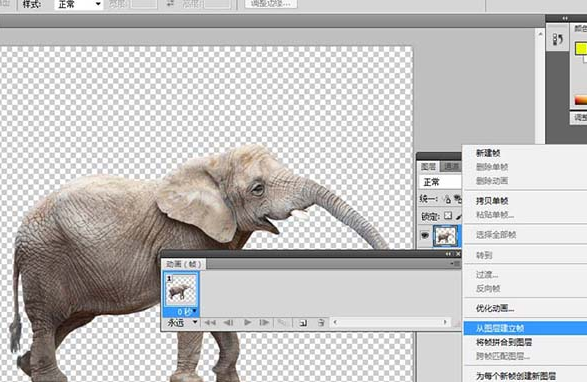Collapse the right panel dock double-arrow
Viewport: 587px width, 382px height.
coord(565,18)
